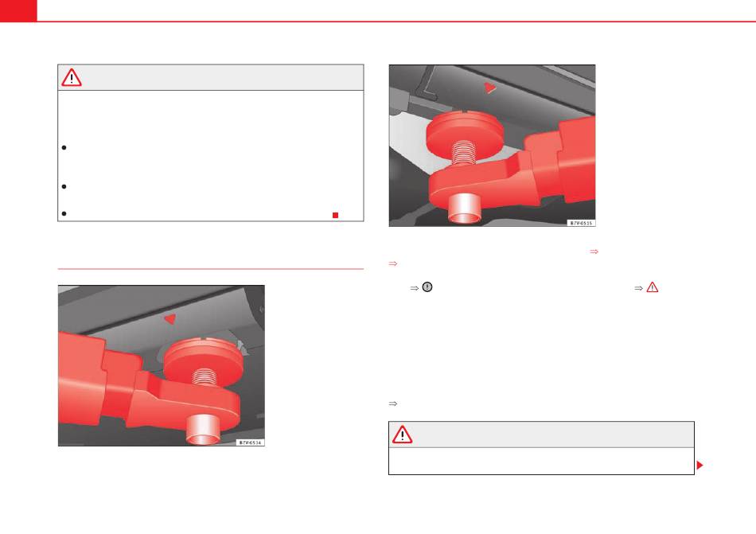Click the silver socket end in the lower-left figure
Viewport: 756px width, 534px height.
(x=203, y=429)
